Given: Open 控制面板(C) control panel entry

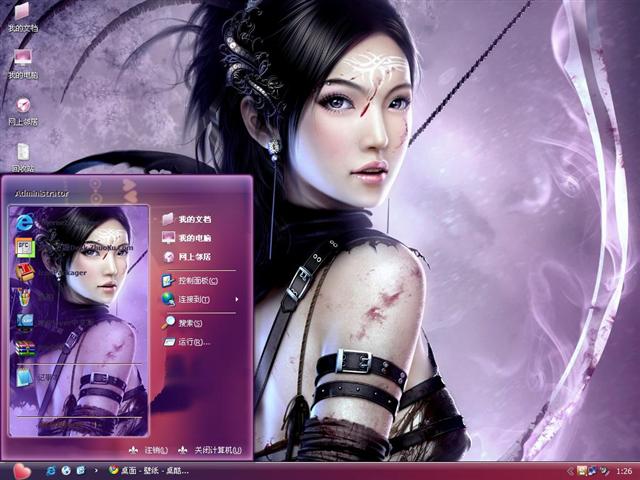Looking at the screenshot, I should [x=190, y=281].
